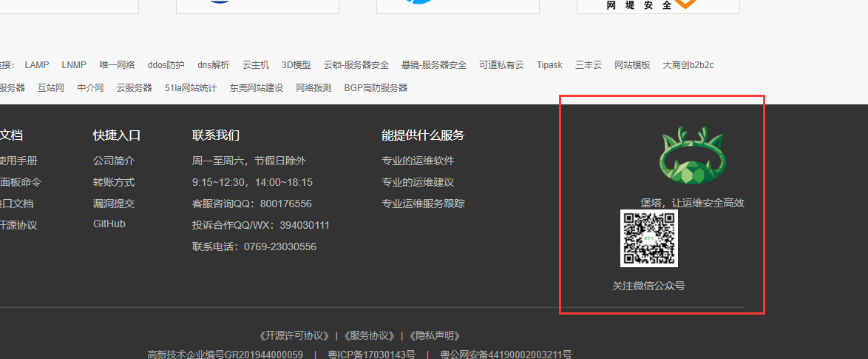868x359 pixels.
Task: Open the 网站模板 link
Action: coord(632,65)
